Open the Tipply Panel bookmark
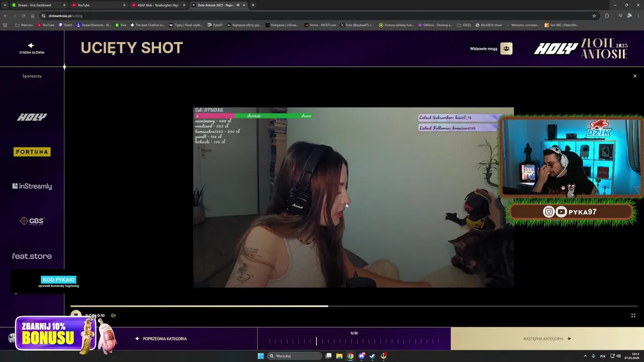Screen dimensions: 644x362 [x=186, y=25]
